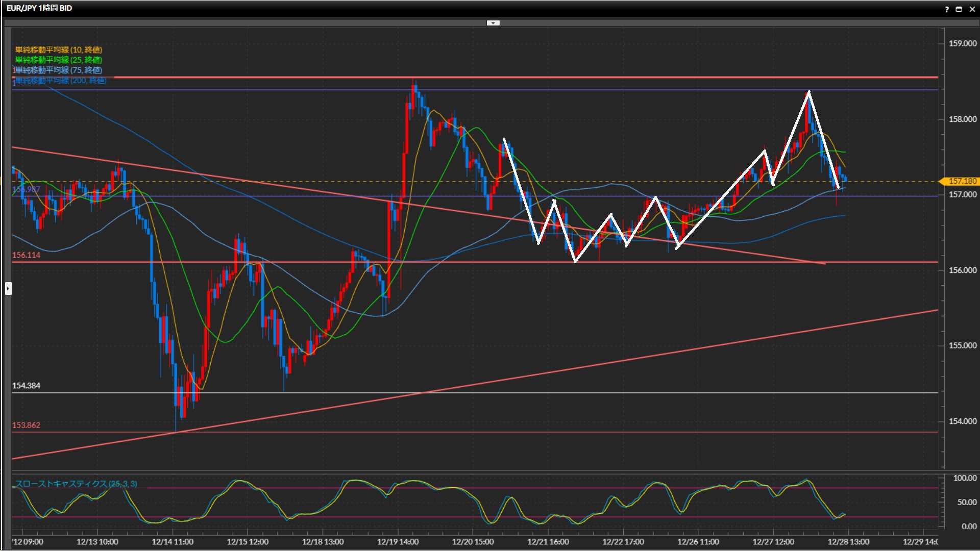This screenshot has height=551, width=980.
Task: Close the EUR/JPY chart window
Action: [971, 9]
